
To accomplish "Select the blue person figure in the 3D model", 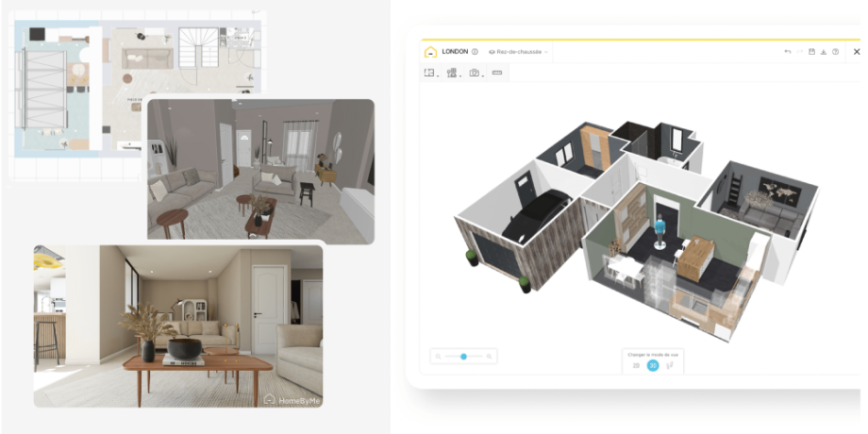I will pos(659,232).
